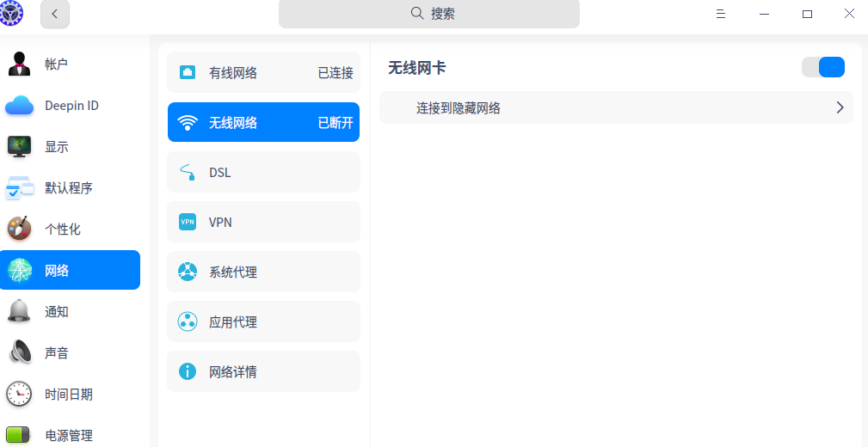Click the 有线网络 ethernet port icon

click(188, 72)
